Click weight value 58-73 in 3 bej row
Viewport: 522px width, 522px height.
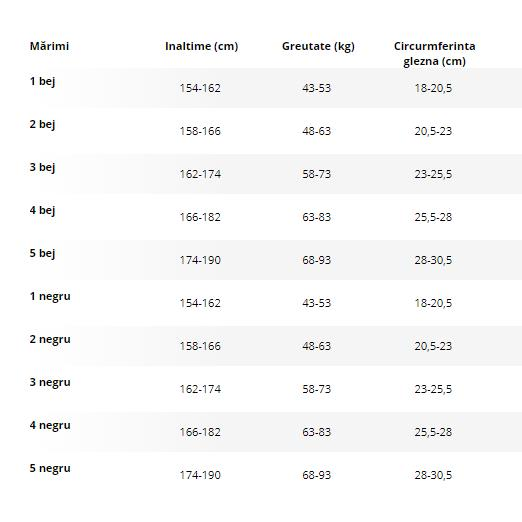[x=317, y=174]
